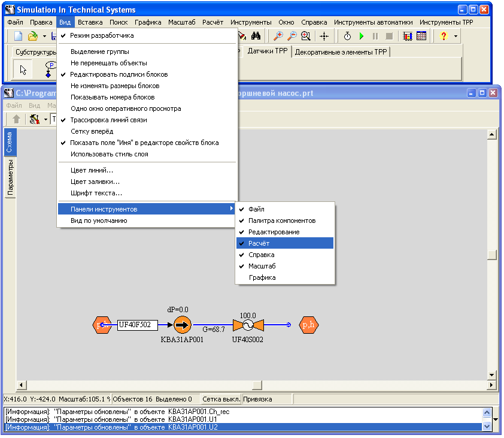504x438 pixels.
Task: Switch to 'Датчики ТРР' tab
Action: click(x=268, y=52)
